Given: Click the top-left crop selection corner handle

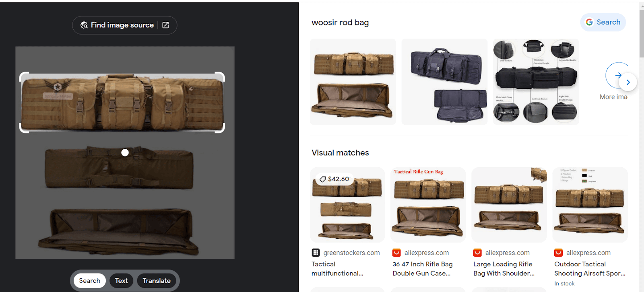Looking at the screenshot, I should [x=23, y=76].
